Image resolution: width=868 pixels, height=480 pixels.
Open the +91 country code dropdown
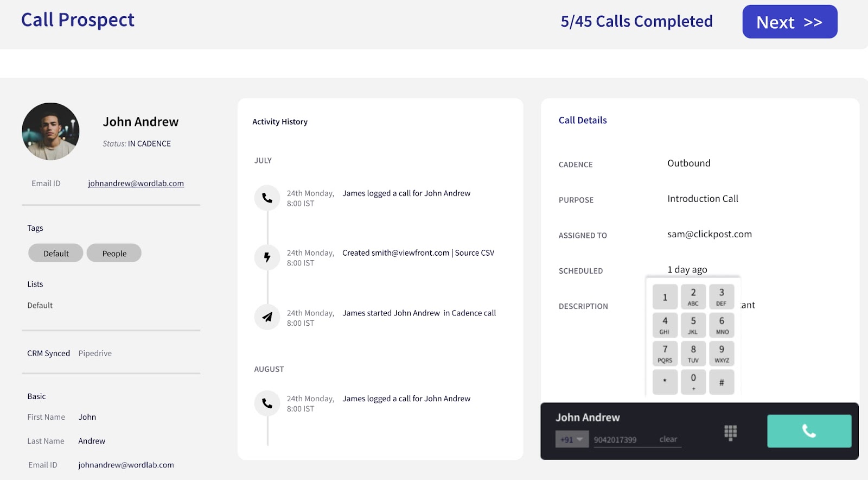tap(572, 439)
